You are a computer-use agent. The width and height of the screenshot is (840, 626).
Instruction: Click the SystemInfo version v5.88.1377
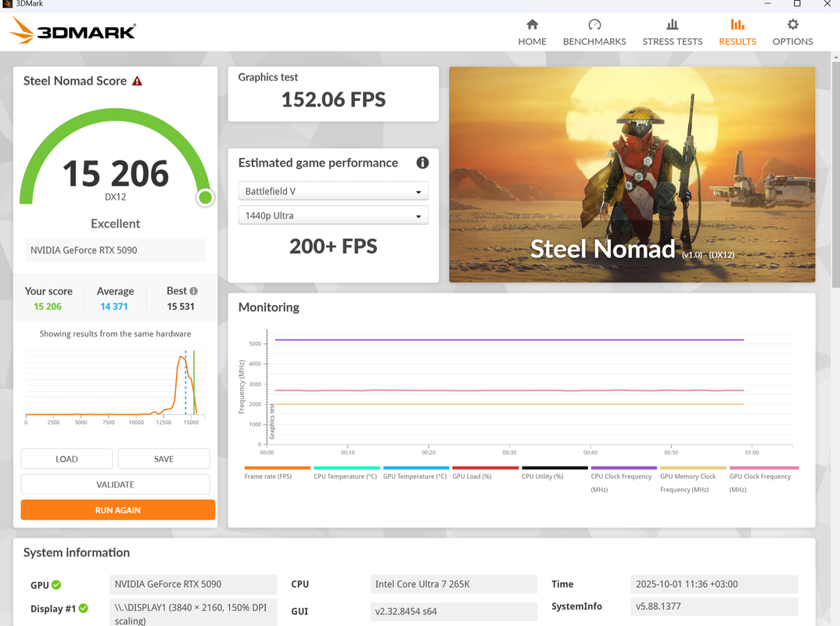coord(714,606)
